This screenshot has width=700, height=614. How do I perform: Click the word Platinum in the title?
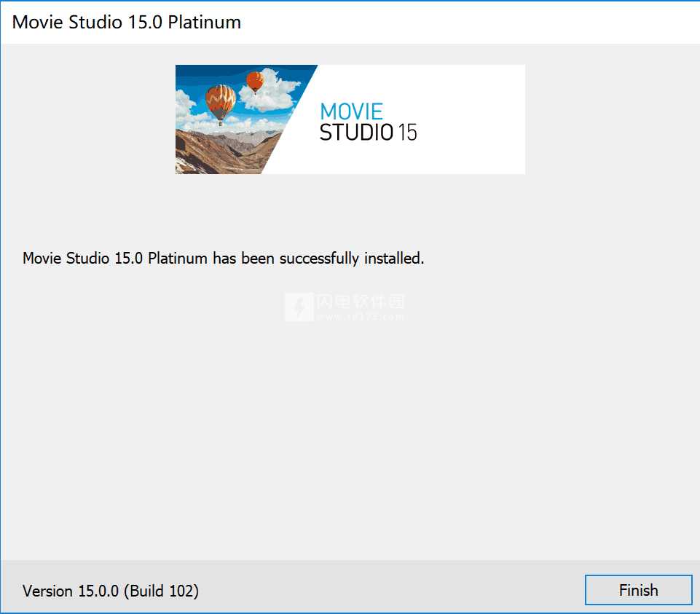click(205, 23)
